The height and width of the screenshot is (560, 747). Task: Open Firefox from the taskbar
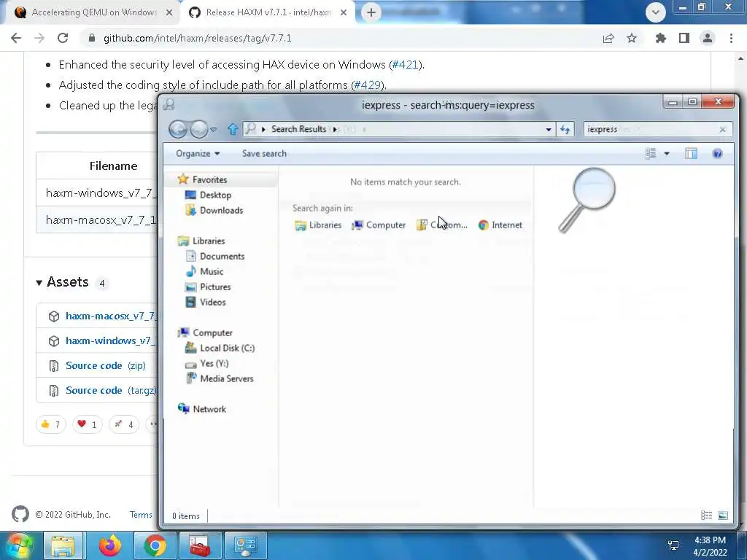(x=110, y=545)
